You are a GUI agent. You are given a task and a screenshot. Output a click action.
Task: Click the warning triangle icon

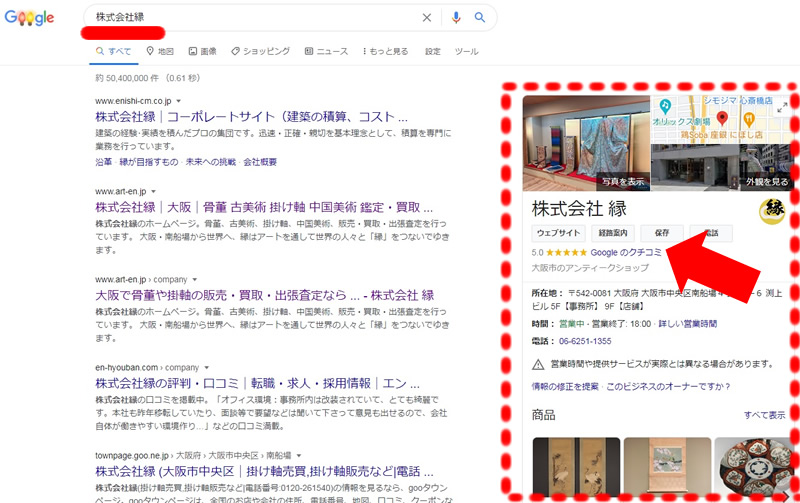(x=538, y=364)
